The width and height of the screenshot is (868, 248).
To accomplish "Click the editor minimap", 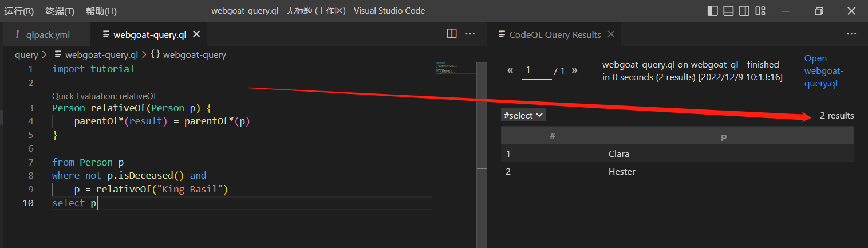I will point(456,68).
